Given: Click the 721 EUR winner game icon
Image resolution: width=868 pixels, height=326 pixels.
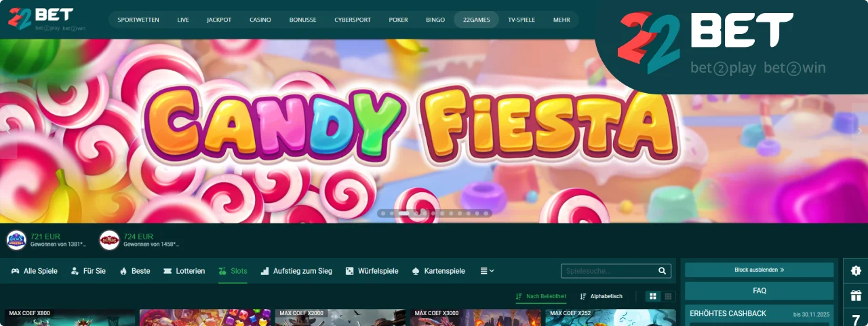Looking at the screenshot, I should pos(16,240).
